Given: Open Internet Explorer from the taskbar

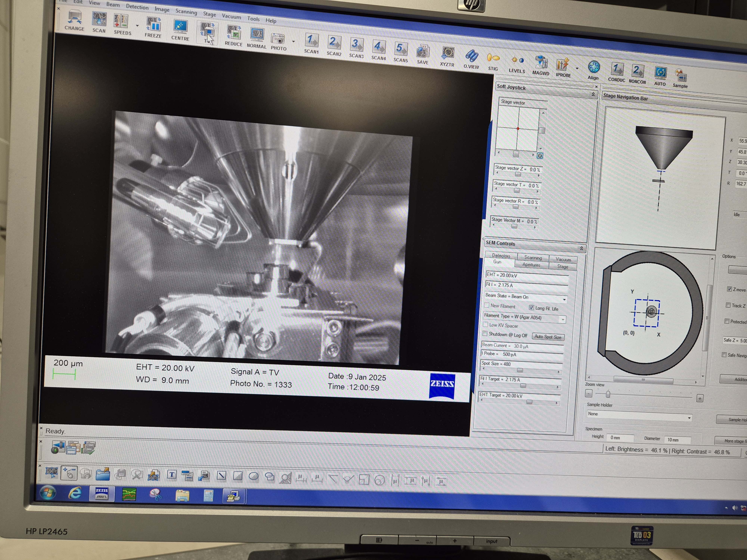Looking at the screenshot, I should (75, 493).
